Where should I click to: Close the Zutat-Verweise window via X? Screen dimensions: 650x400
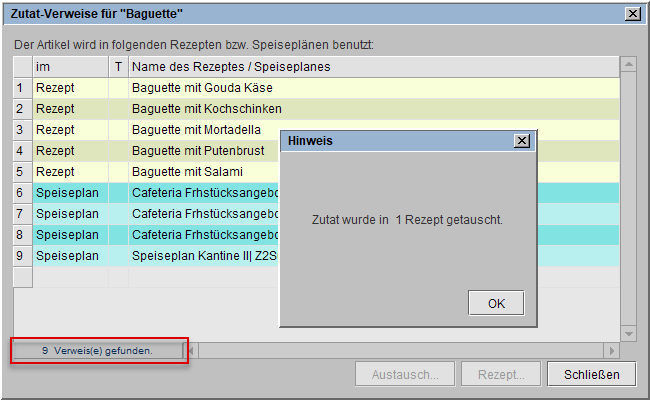[x=632, y=14]
